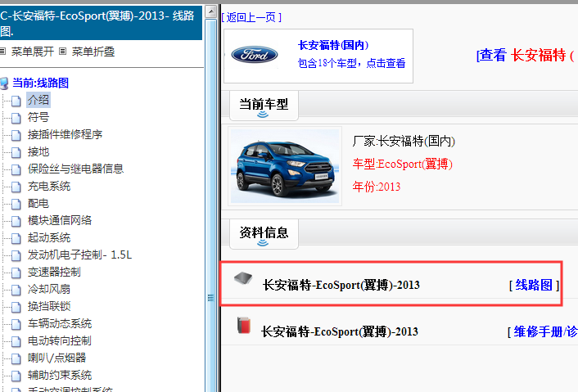Click the 菜单展开 expand icon

point(2,52)
